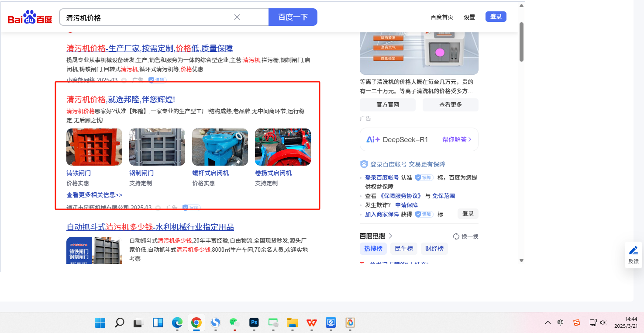Open the 螺杆式启闭机 product link
The width and height of the screenshot is (644, 333).
(x=210, y=173)
